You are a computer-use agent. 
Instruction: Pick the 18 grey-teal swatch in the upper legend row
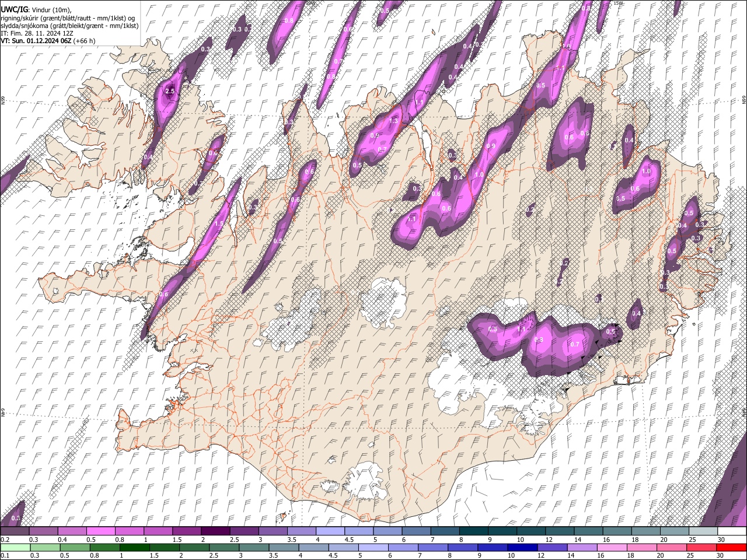[x=646, y=531]
